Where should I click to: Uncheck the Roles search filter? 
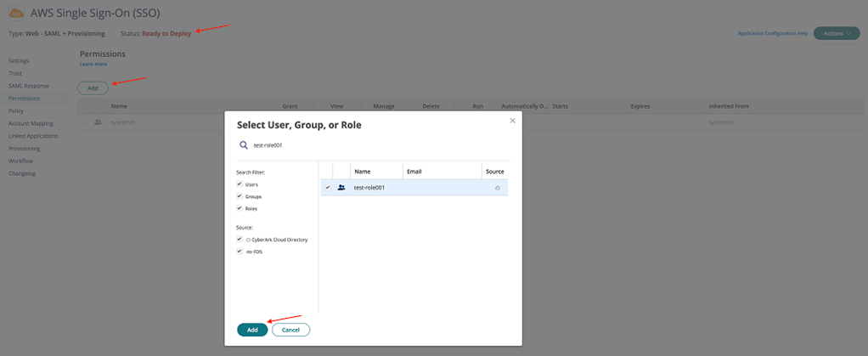click(240, 207)
